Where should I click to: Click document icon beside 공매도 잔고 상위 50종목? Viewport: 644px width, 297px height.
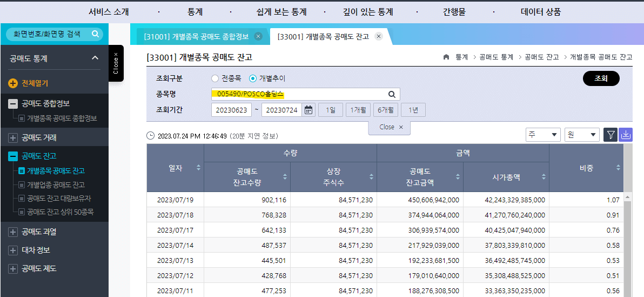click(x=22, y=212)
